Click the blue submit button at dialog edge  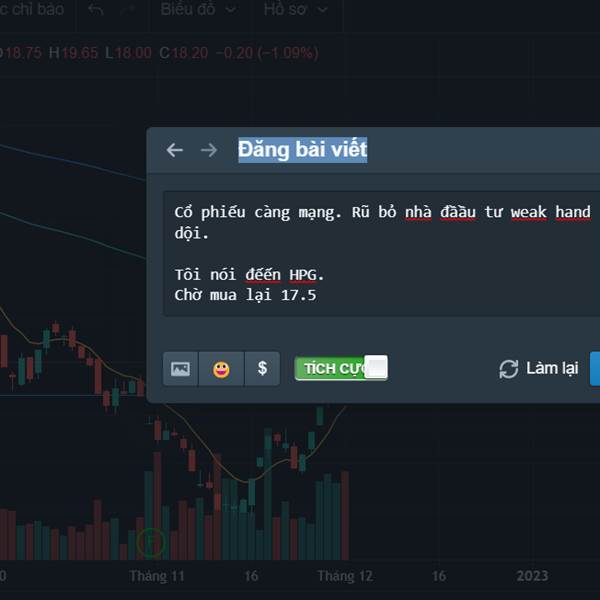(595, 369)
